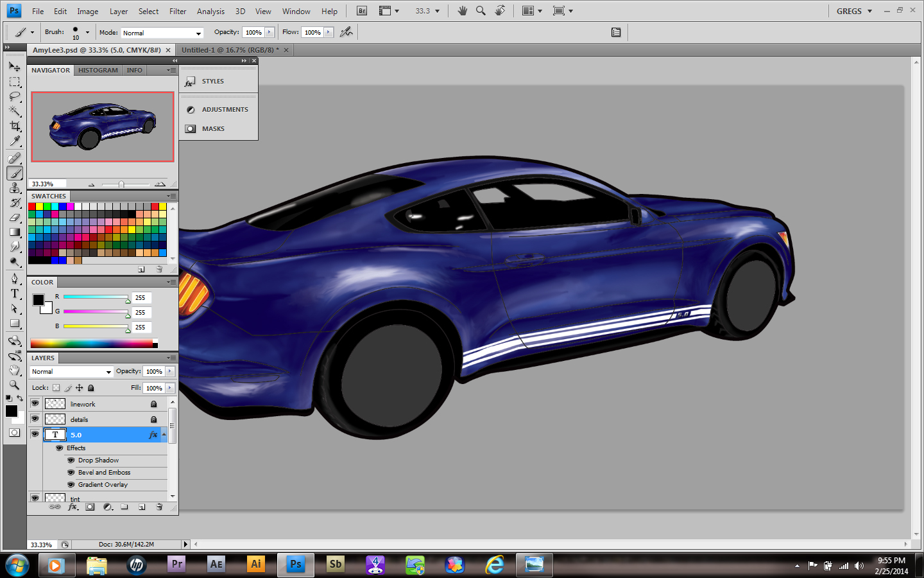Hide the Gradient Overlay effect
The image size is (924, 578).
(x=71, y=485)
